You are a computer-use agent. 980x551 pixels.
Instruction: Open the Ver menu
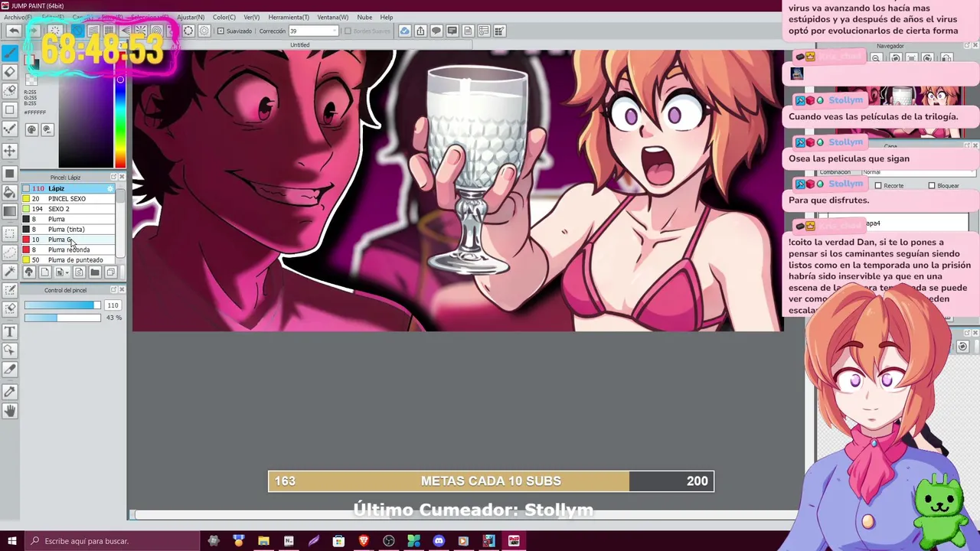pyautogui.click(x=251, y=17)
